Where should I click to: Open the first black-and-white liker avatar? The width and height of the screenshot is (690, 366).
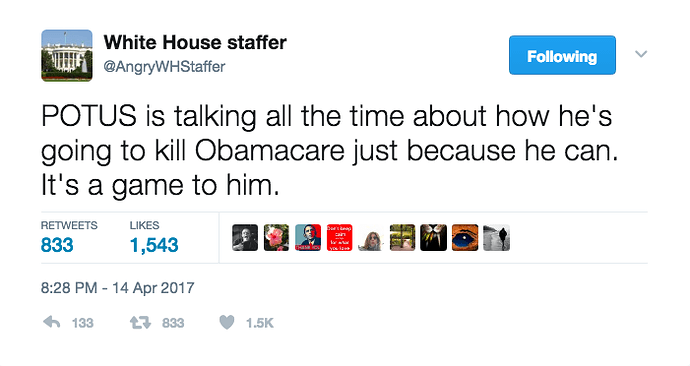tap(245, 238)
